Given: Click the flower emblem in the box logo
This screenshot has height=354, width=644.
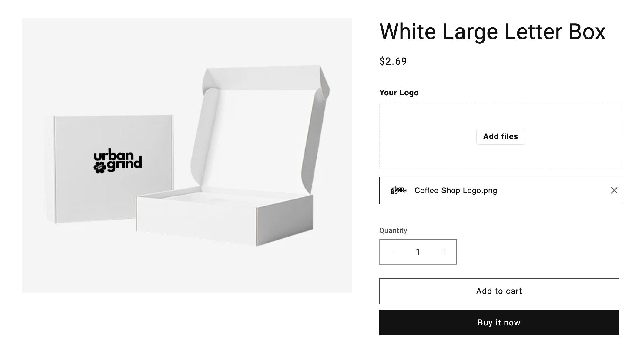Looking at the screenshot, I should point(99,168).
